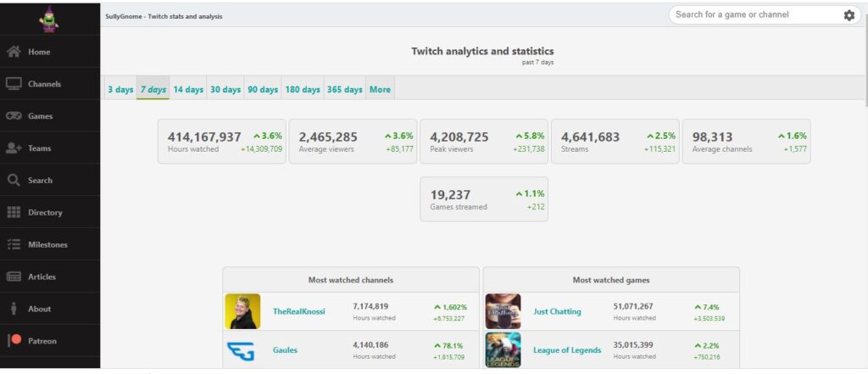Click the Channels monitor icon
This screenshot has width=868, height=374.
click(x=14, y=84)
